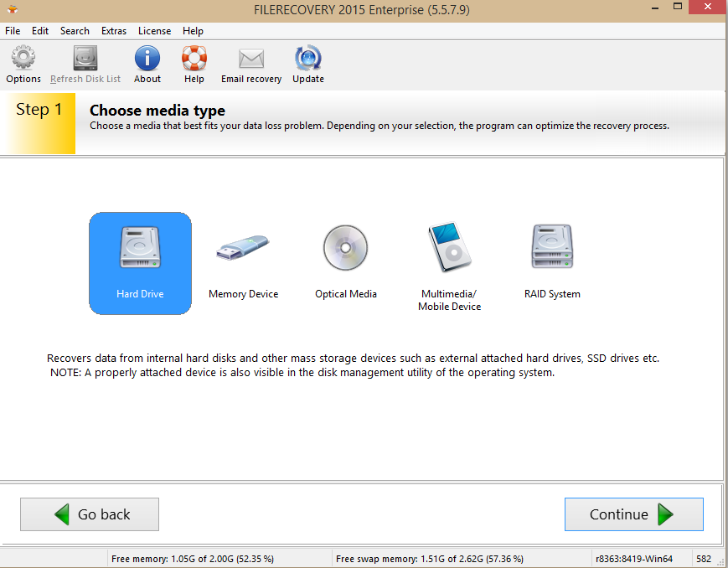Select the Hard Drive media type
The height and width of the screenshot is (568, 728).
click(140, 263)
